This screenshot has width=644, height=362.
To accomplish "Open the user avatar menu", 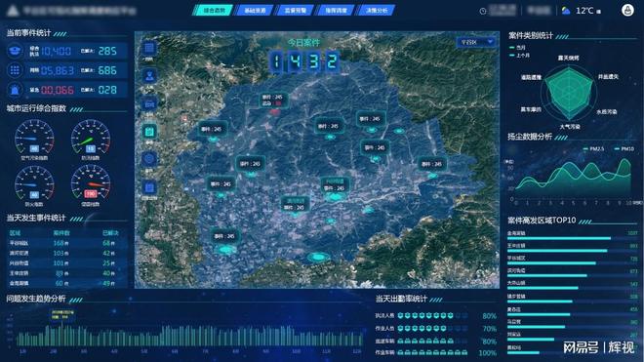I will point(627,11).
